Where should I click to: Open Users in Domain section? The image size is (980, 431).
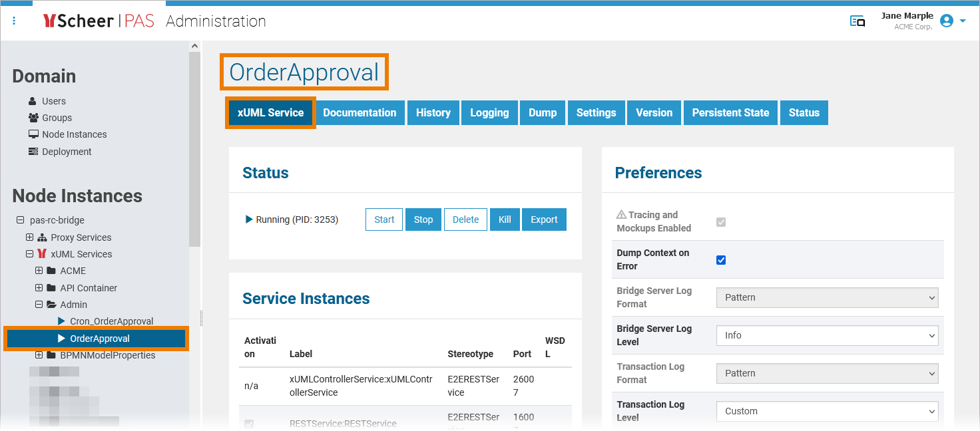pyautogui.click(x=54, y=101)
